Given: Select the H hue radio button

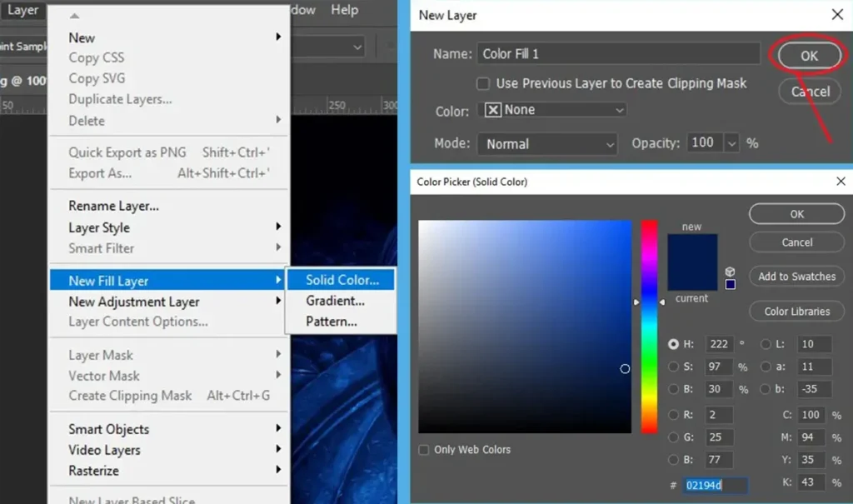Looking at the screenshot, I should 673,344.
